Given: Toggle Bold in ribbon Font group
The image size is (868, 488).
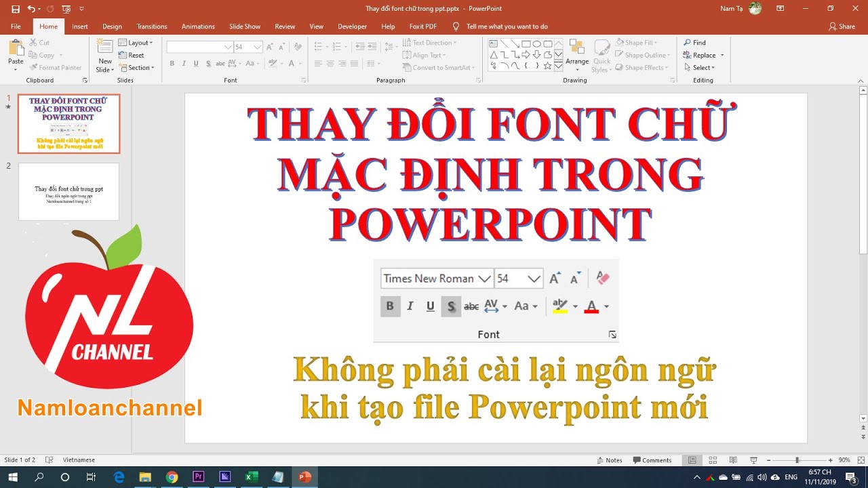Looking at the screenshot, I should 172,64.
